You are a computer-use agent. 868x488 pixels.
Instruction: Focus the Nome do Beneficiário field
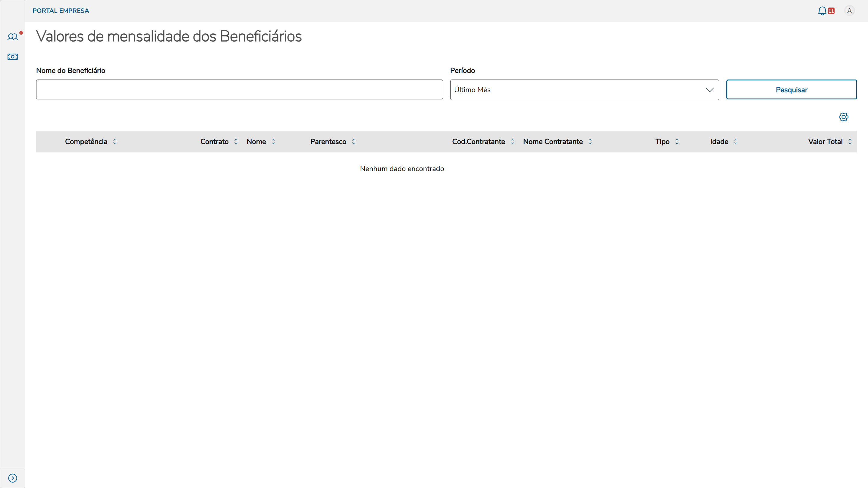click(239, 89)
